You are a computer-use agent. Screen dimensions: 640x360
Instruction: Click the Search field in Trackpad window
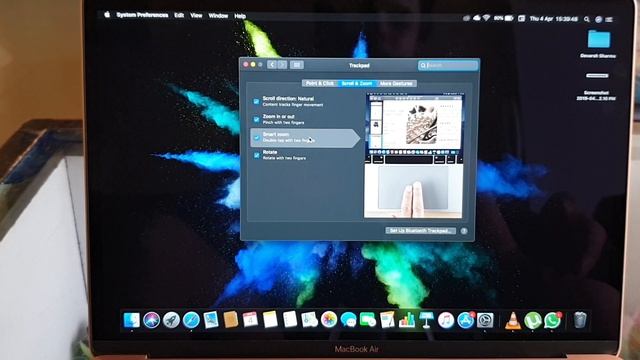tap(448, 65)
